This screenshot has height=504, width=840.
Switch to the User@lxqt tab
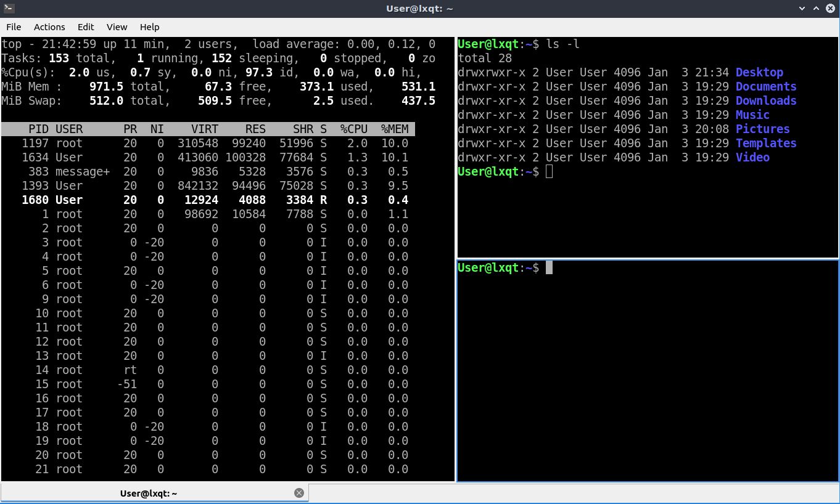tap(148, 492)
